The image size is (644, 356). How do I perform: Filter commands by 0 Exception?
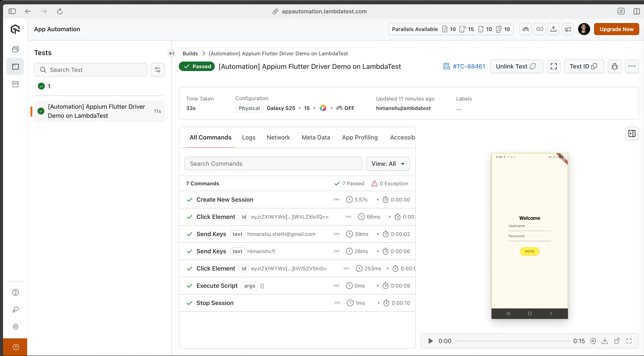point(390,184)
